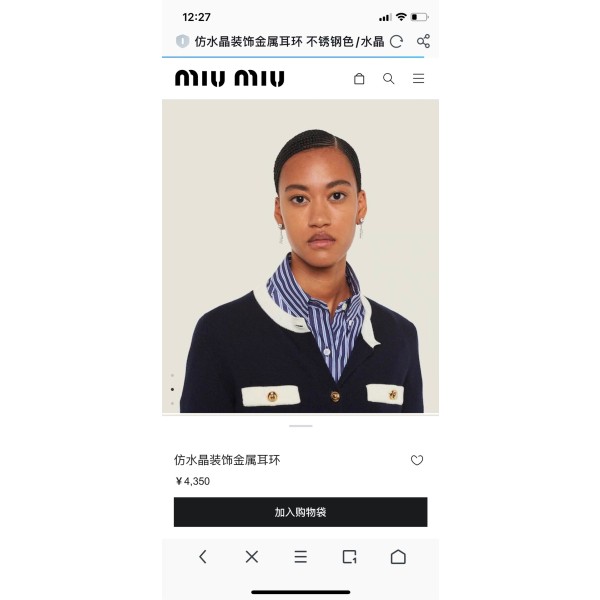Image resolution: width=600 pixels, height=600 pixels.
Task: Open the search magnifier icon
Action: click(x=388, y=78)
